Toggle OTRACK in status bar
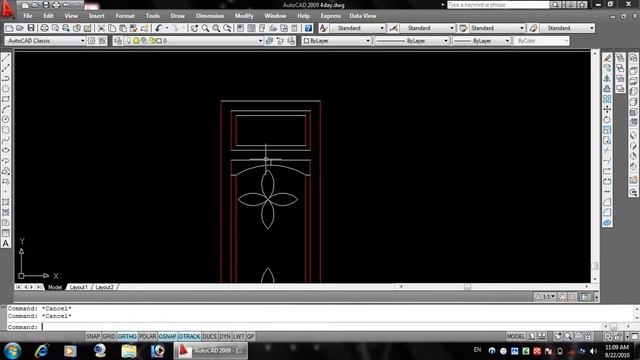The image size is (640, 360). point(189,336)
